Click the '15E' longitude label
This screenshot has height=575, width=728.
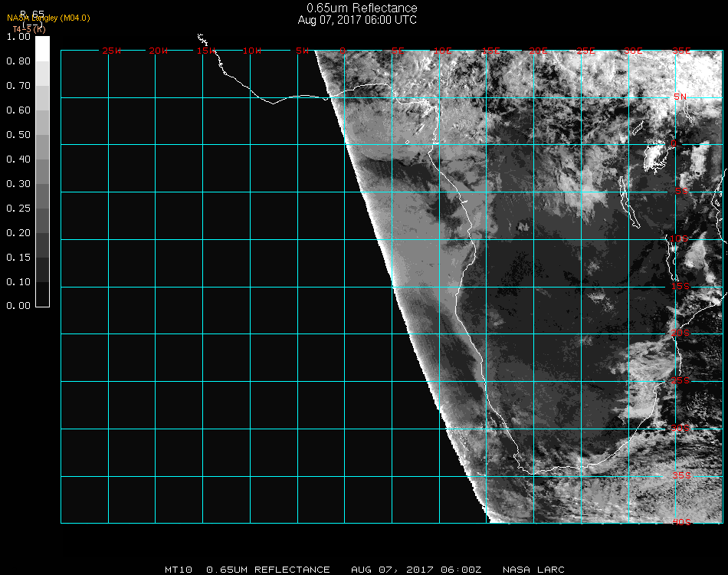[x=490, y=51]
